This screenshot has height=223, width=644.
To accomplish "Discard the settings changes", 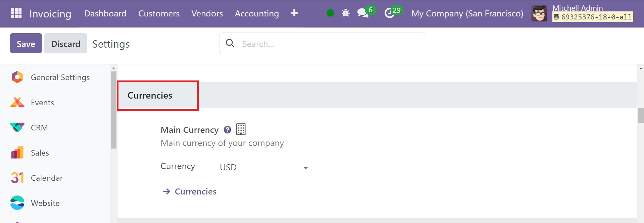I will (x=66, y=43).
